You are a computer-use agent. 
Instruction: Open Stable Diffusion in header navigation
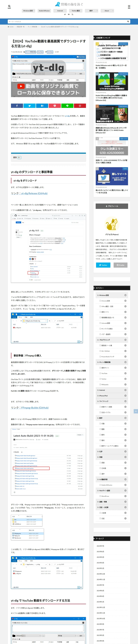(x=44, y=11)
